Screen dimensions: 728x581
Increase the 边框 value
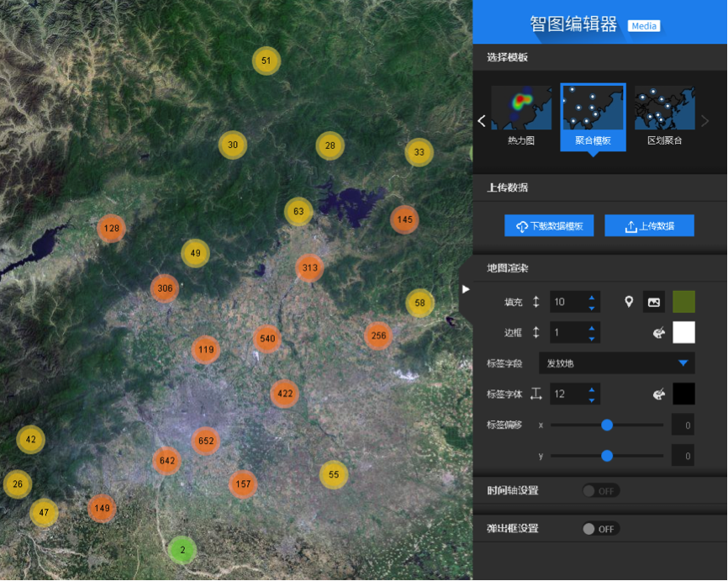pos(592,328)
